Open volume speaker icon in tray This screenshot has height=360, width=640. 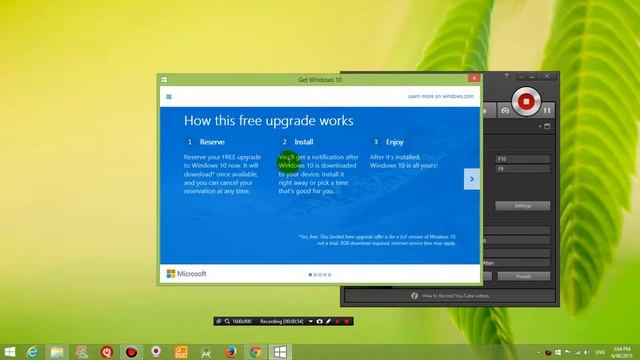tap(587, 352)
